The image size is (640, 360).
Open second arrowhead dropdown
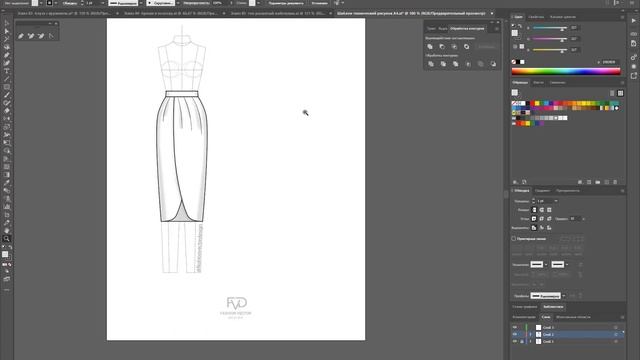(567, 264)
